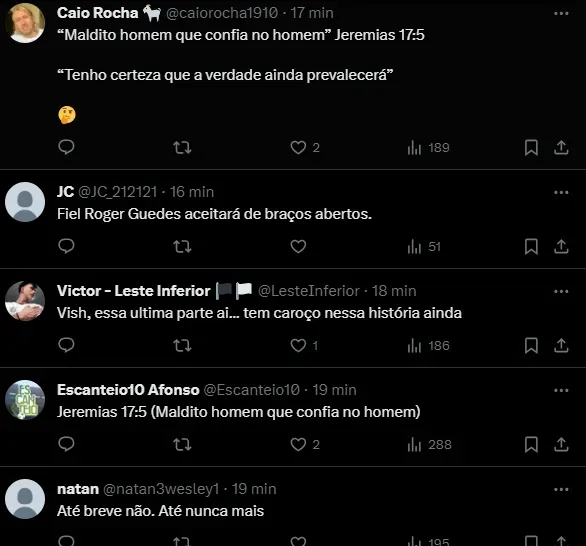Open more options on Caio Rocha's tweet
The height and width of the screenshot is (546, 586).
tap(561, 13)
